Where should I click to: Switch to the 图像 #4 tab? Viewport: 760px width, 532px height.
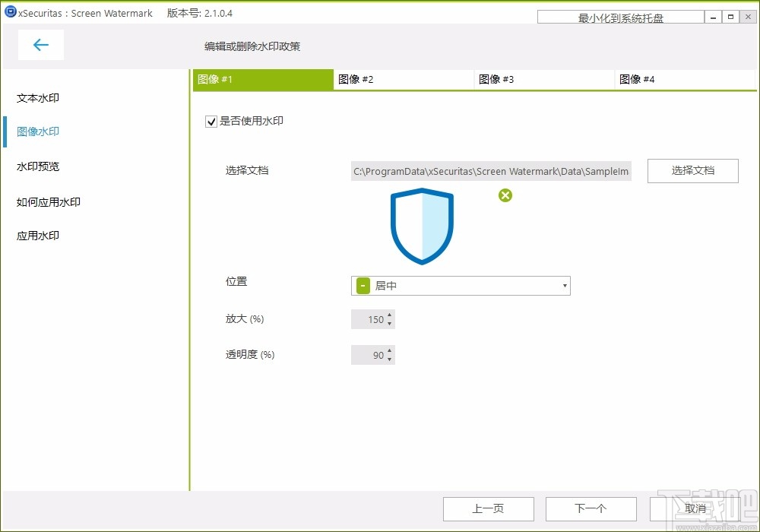coord(685,80)
